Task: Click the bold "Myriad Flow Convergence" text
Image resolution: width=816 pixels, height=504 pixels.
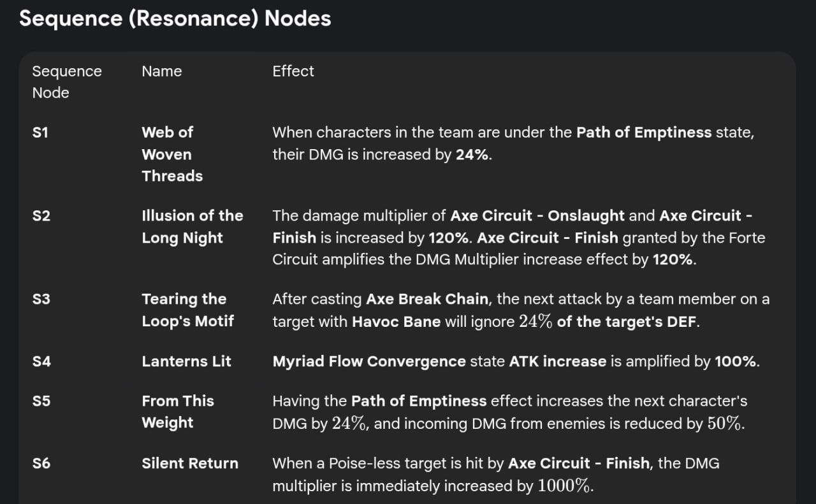Action: pyautogui.click(x=369, y=361)
